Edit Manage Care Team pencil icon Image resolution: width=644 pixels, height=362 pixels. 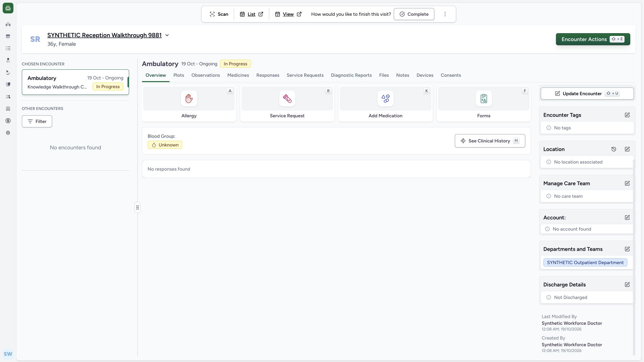click(x=627, y=183)
